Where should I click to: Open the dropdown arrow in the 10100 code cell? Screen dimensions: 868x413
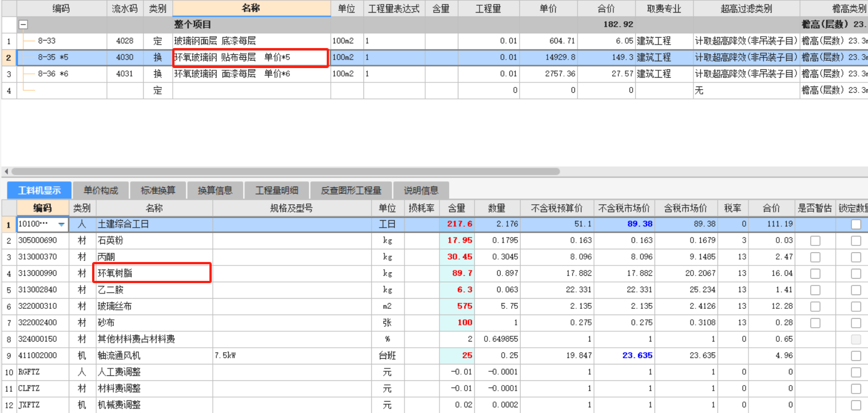tap(61, 225)
